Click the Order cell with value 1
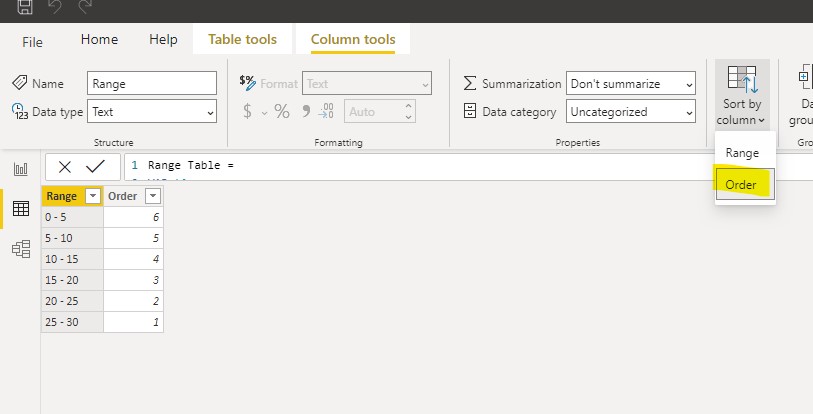Image resolution: width=813 pixels, height=414 pixels. click(x=133, y=322)
